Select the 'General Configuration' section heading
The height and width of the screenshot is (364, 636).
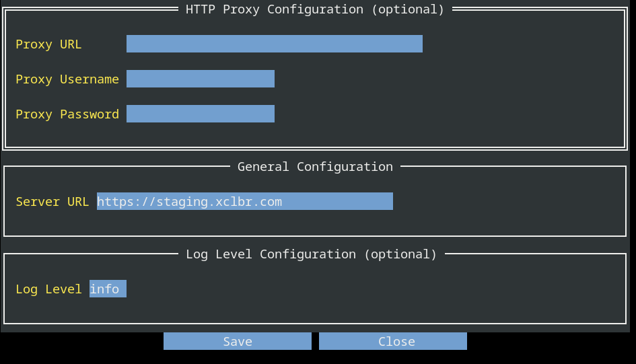click(315, 167)
